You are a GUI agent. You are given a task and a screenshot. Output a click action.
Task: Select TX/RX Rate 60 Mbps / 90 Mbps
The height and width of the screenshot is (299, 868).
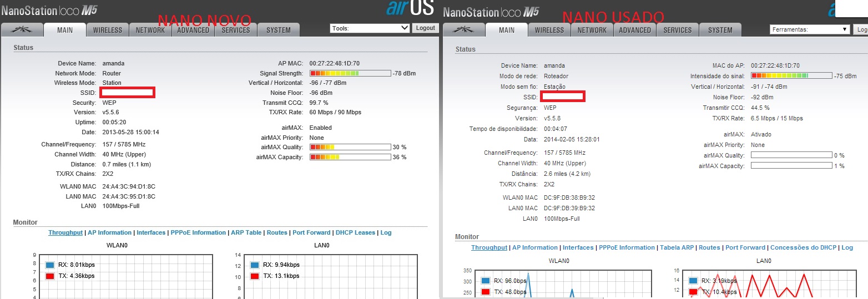pyautogui.click(x=335, y=112)
